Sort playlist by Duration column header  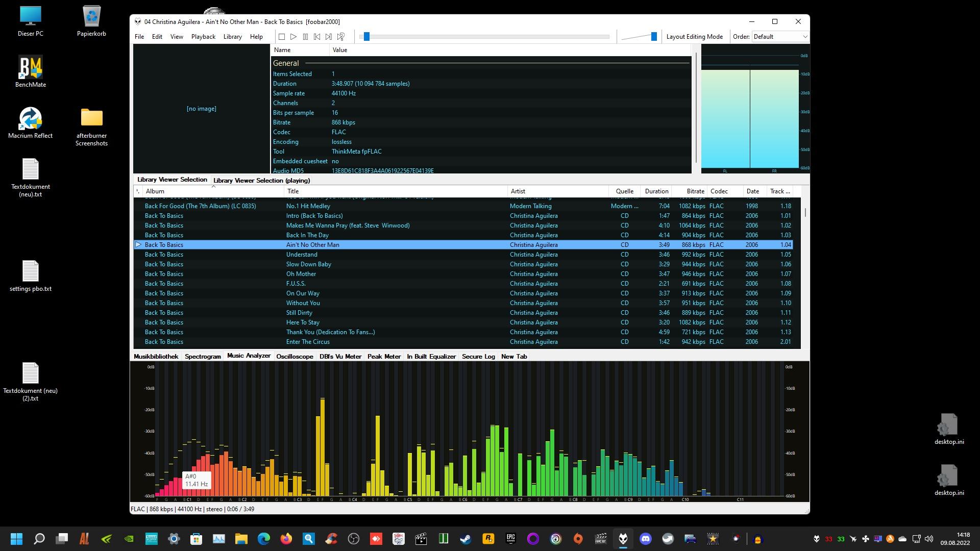[656, 191]
